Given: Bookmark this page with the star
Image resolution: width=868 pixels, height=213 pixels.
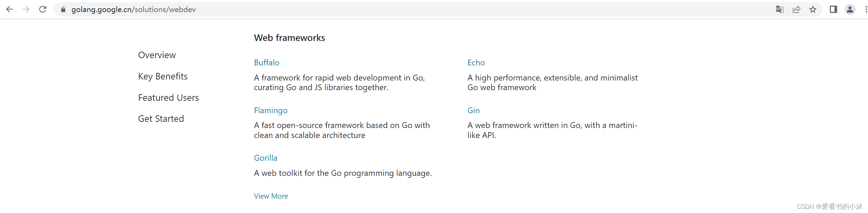Looking at the screenshot, I should point(813,9).
